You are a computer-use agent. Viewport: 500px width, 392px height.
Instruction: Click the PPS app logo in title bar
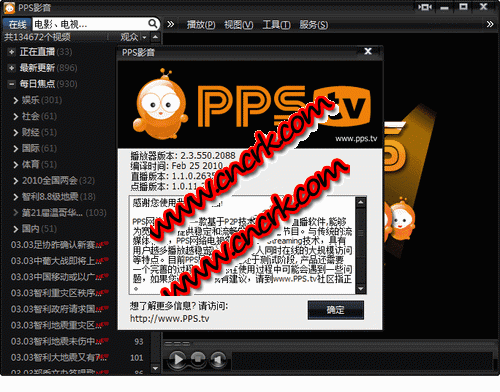(9, 7)
